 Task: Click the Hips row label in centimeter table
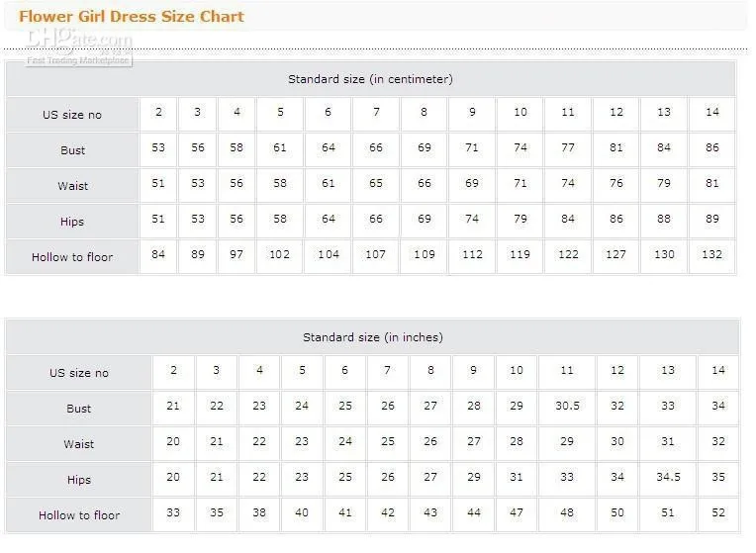(72, 222)
